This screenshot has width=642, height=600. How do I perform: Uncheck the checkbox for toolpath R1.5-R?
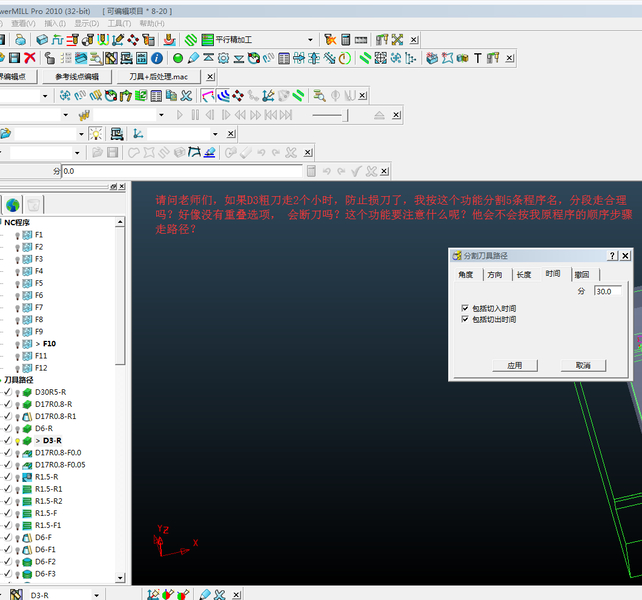(6, 477)
